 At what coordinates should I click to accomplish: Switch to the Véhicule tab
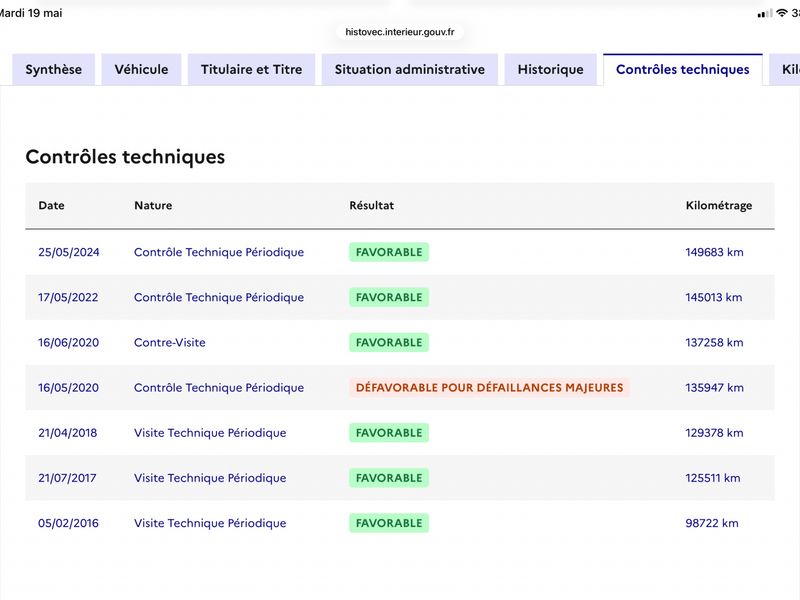tap(141, 69)
